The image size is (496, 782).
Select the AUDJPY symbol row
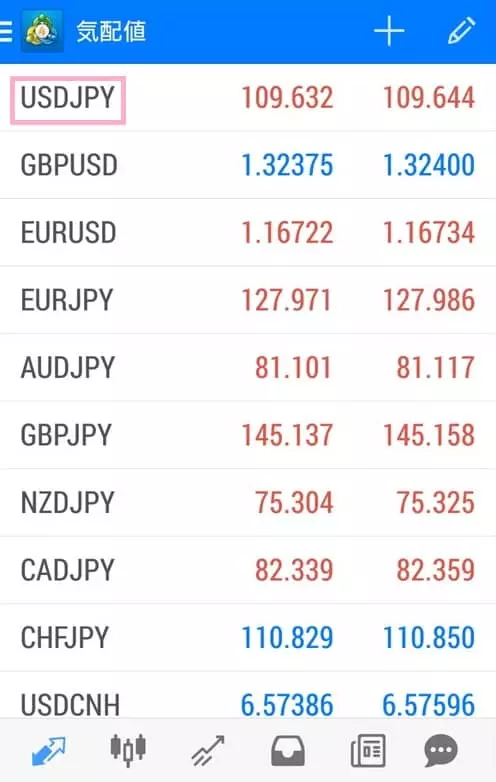point(248,368)
